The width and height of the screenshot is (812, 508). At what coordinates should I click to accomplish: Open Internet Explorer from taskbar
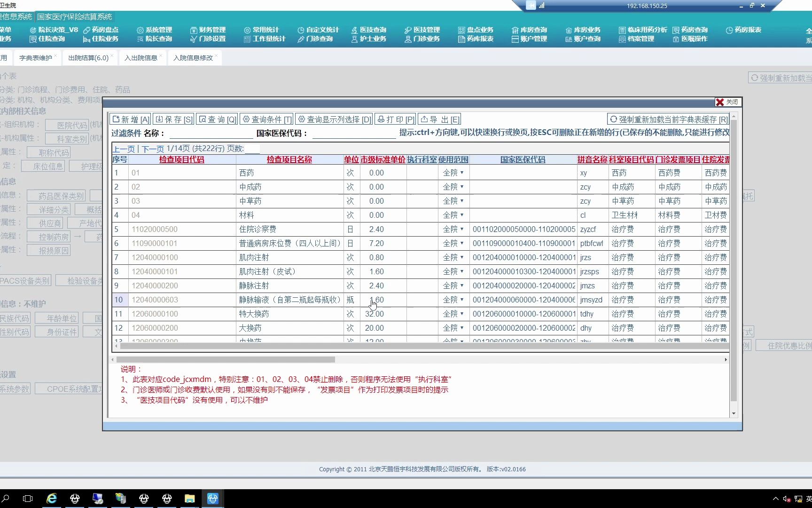[52, 499]
